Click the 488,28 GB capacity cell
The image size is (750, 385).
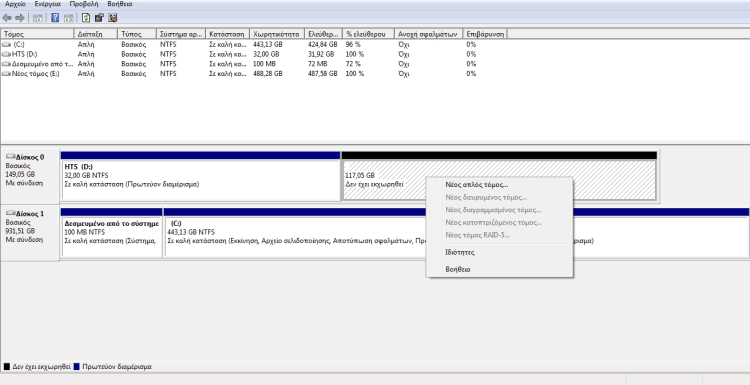click(267, 74)
